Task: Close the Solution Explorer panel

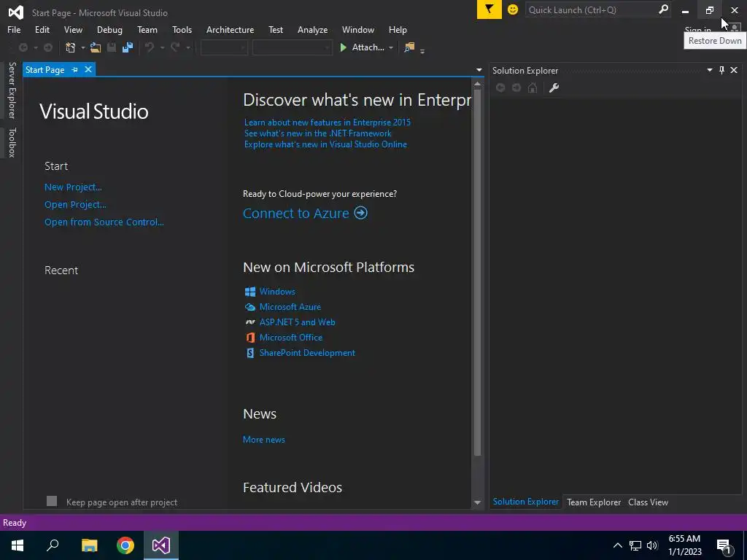Action: click(x=734, y=71)
